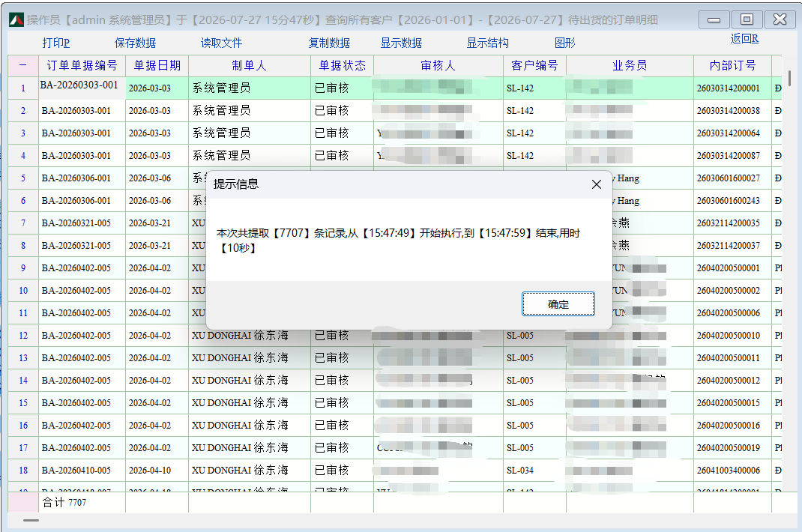Click the vertical scrollbar thumb of grid
Viewport: 802px width, 532px height.
pyautogui.click(x=790, y=78)
